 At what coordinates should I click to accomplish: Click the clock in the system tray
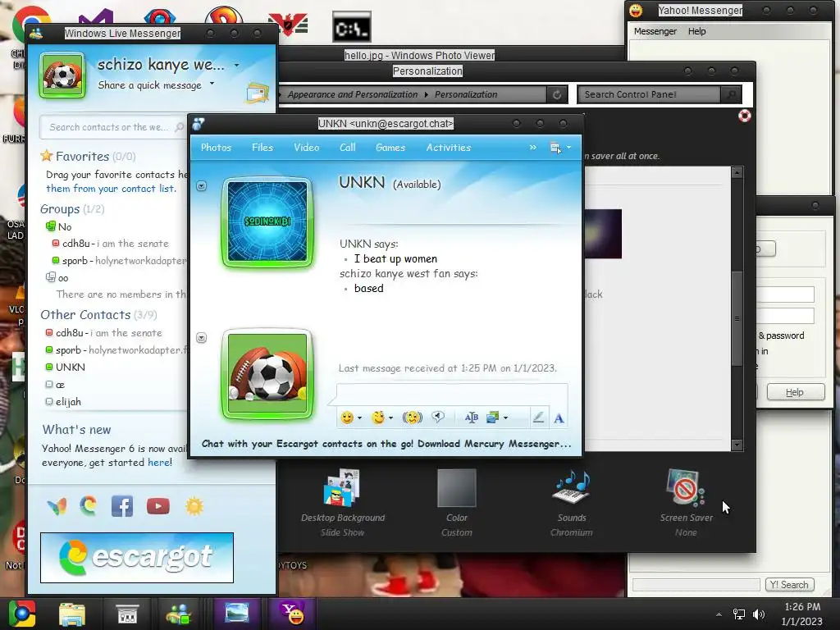click(x=802, y=614)
